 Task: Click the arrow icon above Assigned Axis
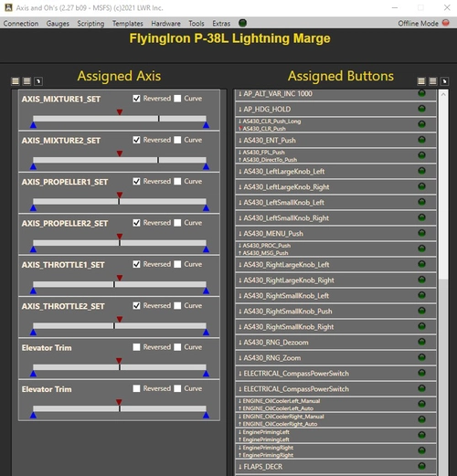[x=38, y=81]
